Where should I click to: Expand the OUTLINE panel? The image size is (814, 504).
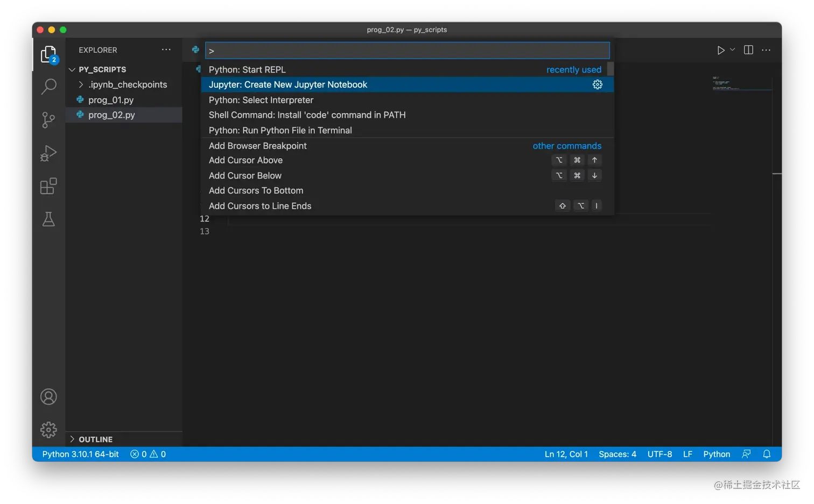(x=124, y=439)
